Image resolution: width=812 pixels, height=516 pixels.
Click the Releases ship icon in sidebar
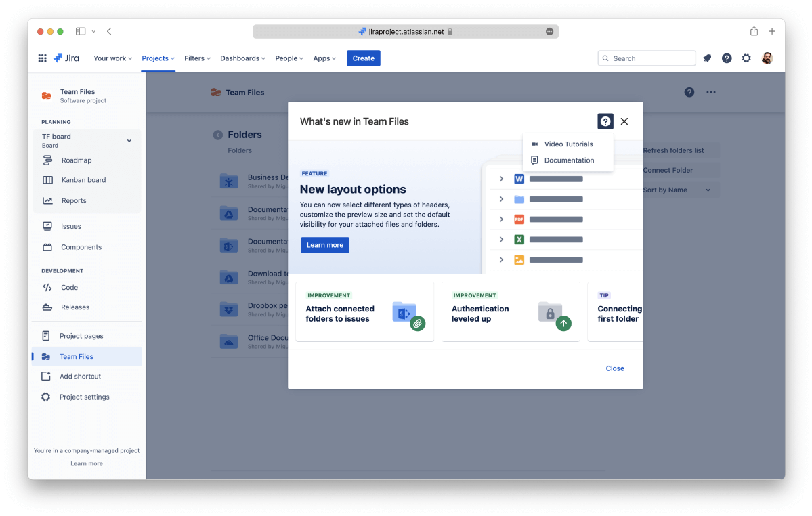[47, 307]
